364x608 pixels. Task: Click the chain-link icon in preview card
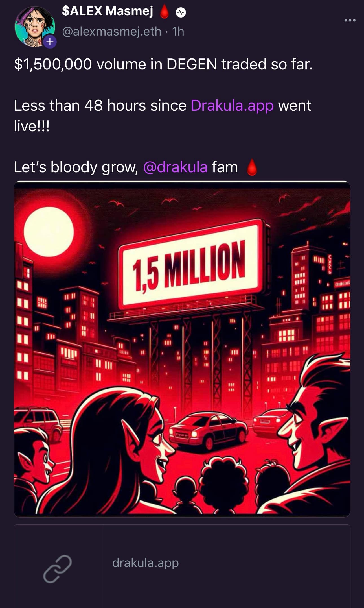(x=58, y=569)
